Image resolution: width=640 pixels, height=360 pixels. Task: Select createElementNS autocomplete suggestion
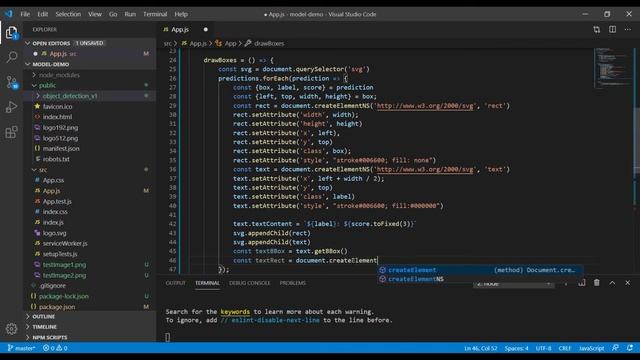coord(480,279)
